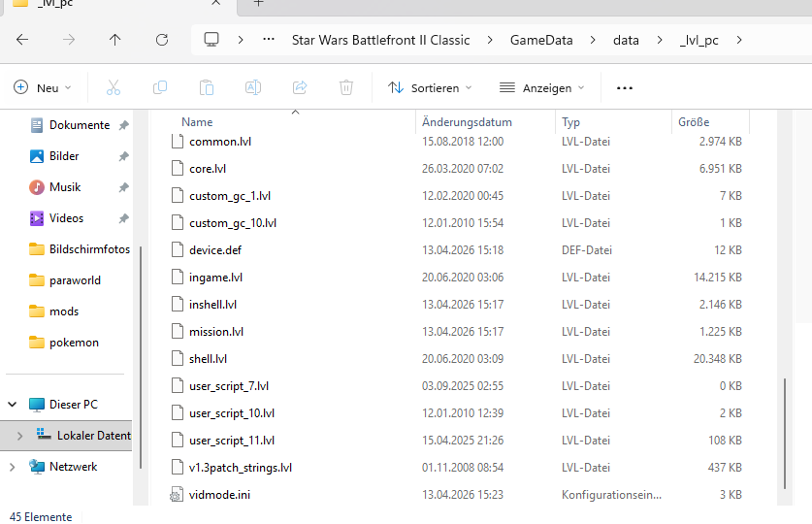Click the Rename icon in toolbar
812x524 pixels.
click(x=253, y=87)
